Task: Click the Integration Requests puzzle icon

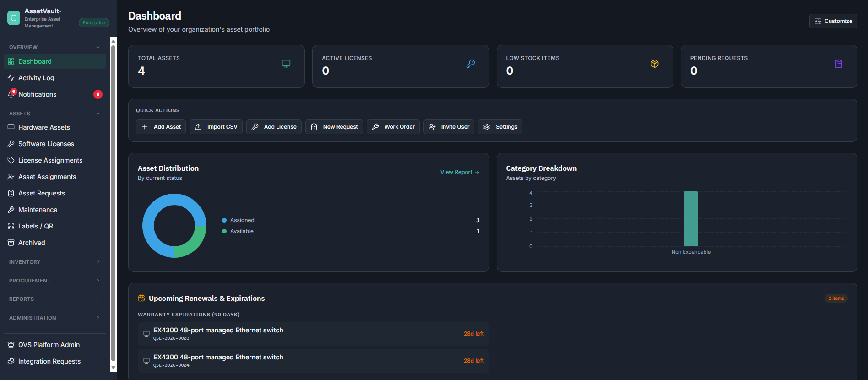Action: (11, 361)
